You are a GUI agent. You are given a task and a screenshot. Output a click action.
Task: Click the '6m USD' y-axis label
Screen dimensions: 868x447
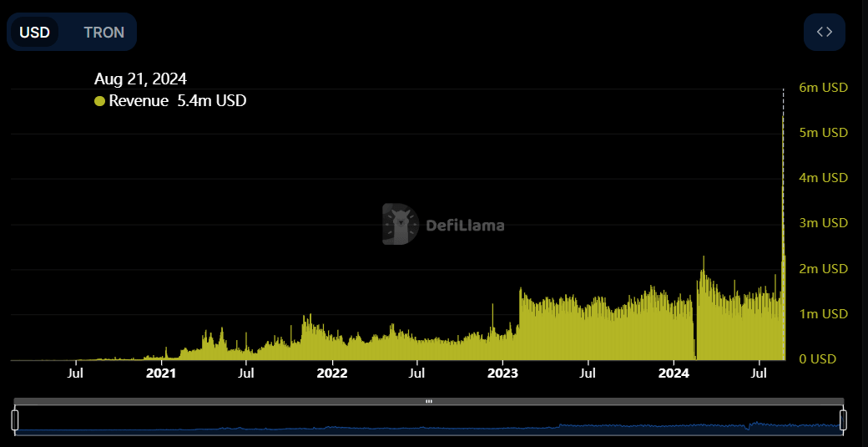(823, 88)
